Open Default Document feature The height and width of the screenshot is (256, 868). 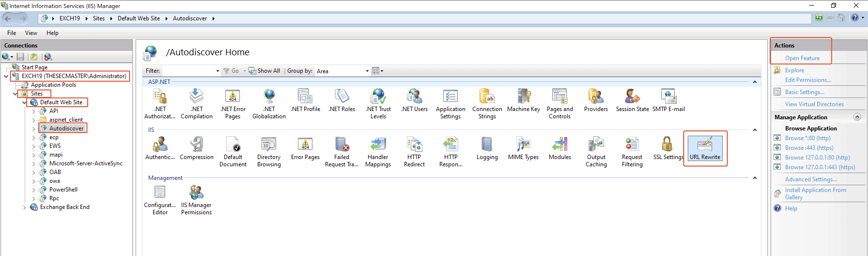tap(232, 152)
